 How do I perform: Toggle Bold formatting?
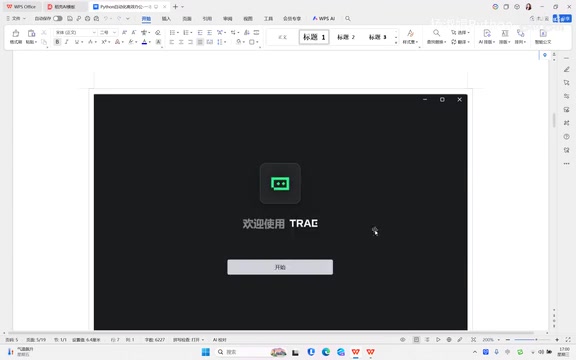point(57,42)
